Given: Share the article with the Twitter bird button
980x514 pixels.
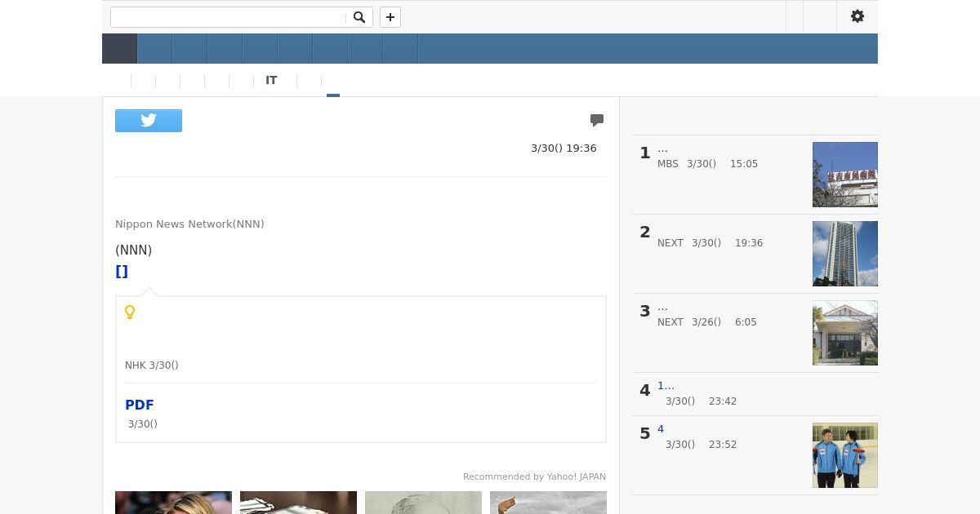Looking at the screenshot, I should coord(149,121).
